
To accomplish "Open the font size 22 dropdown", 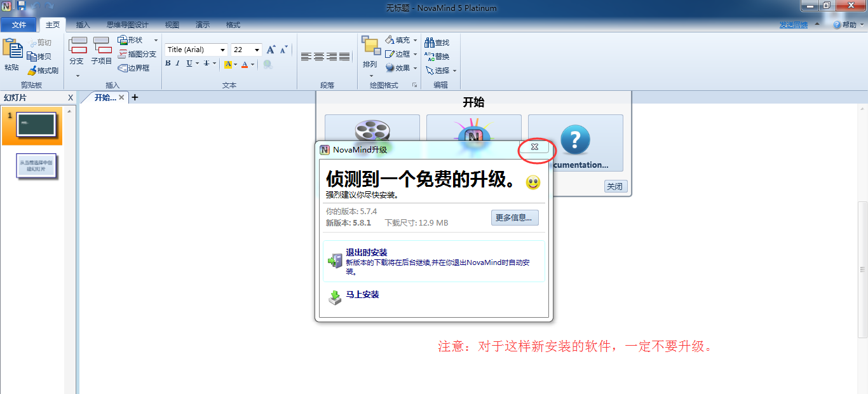I will 257,50.
